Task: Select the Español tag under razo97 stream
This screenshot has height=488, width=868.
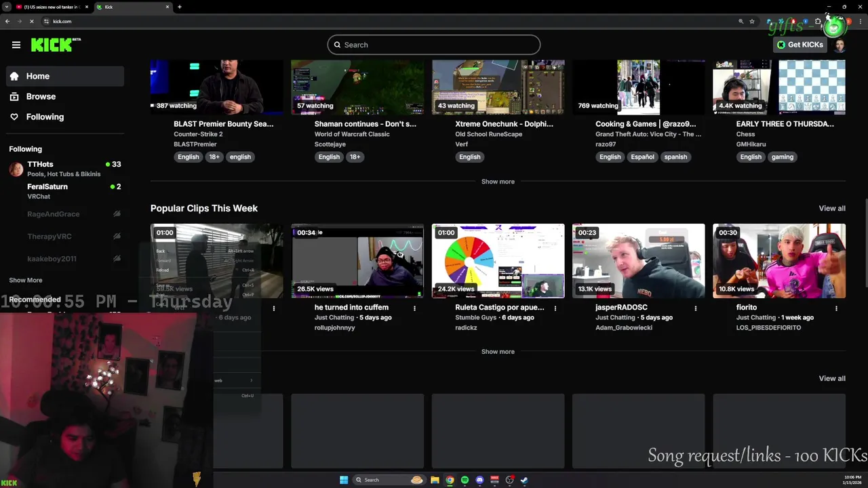Action: 643,157
